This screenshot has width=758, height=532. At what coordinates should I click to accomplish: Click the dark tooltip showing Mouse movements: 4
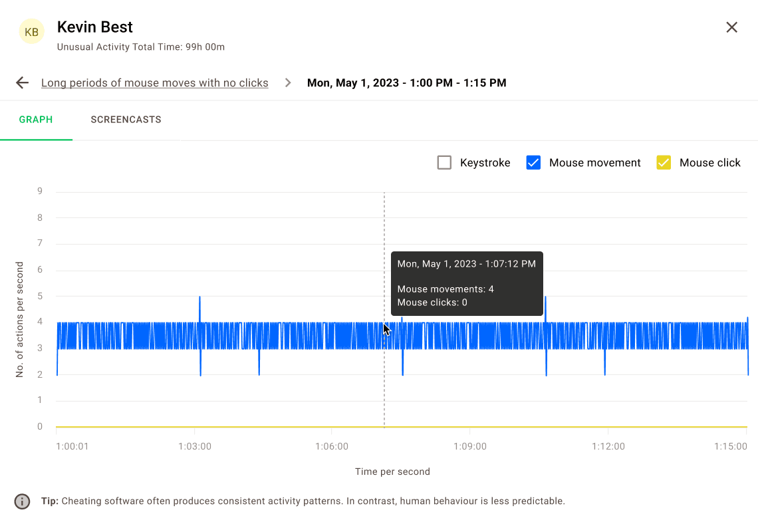tap(467, 283)
